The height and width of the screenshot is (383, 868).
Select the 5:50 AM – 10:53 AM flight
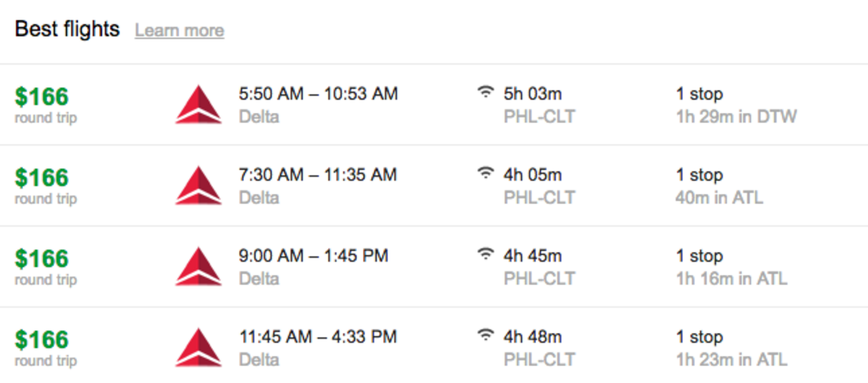pos(434,105)
